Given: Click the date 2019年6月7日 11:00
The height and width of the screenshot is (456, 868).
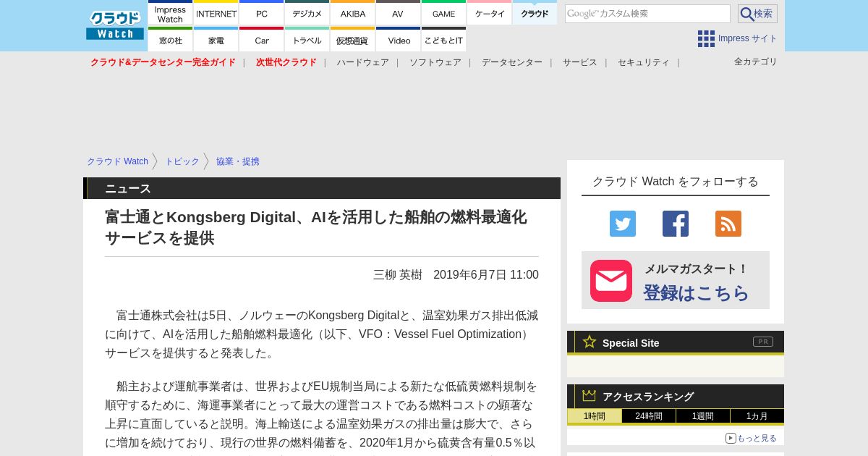Looking at the screenshot, I should 486,275.
